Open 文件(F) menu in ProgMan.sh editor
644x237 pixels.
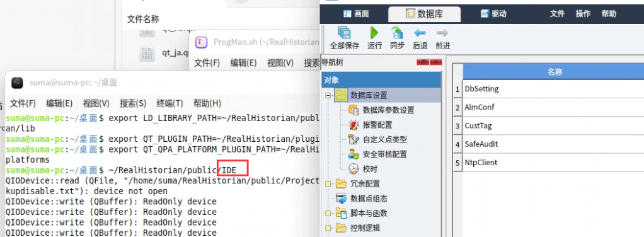[207, 63]
